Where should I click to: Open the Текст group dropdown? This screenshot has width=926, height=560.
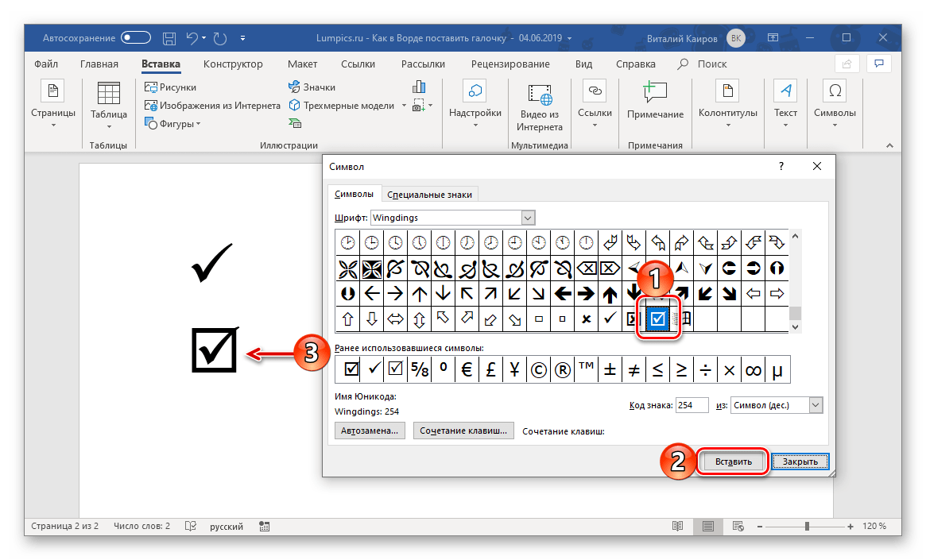(785, 104)
